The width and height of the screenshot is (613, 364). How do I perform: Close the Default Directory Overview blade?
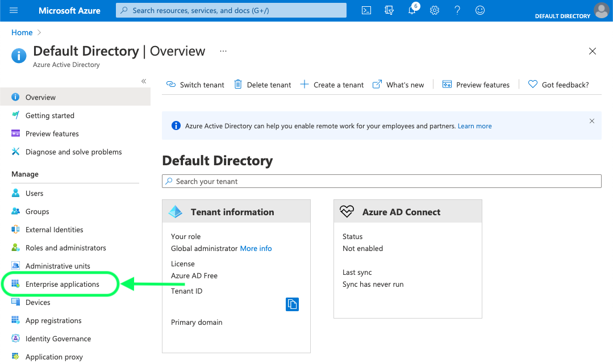coord(593,51)
